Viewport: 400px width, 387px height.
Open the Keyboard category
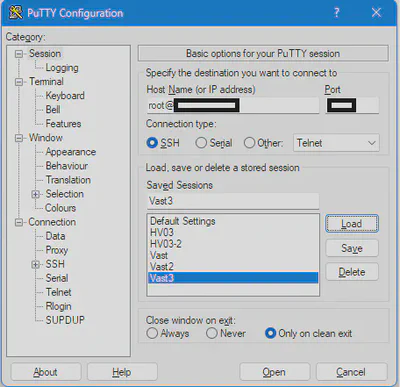tap(65, 96)
